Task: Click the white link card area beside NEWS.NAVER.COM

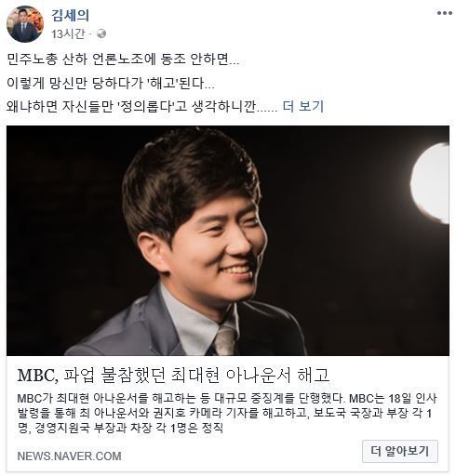Action: click(x=242, y=456)
